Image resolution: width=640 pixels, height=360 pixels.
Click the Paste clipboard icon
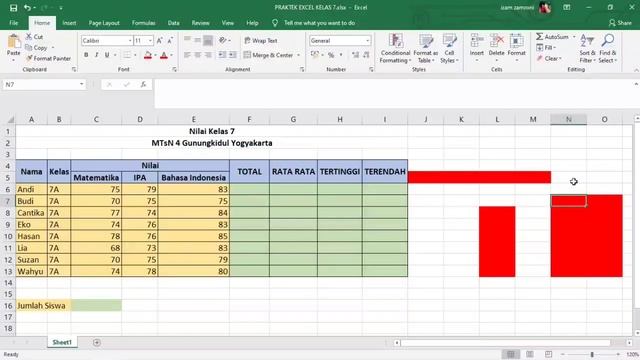click(x=13, y=42)
